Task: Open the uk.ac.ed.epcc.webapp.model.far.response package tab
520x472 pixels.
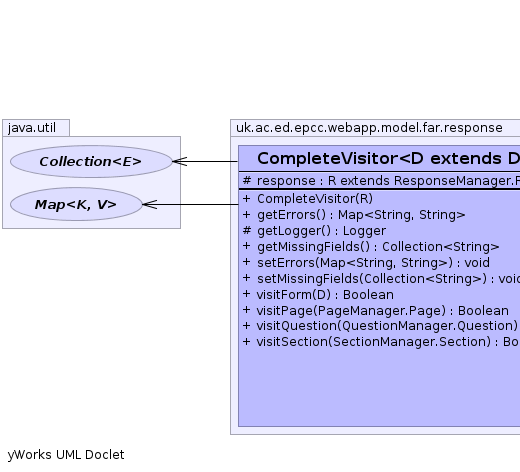Action: [x=375, y=128]
